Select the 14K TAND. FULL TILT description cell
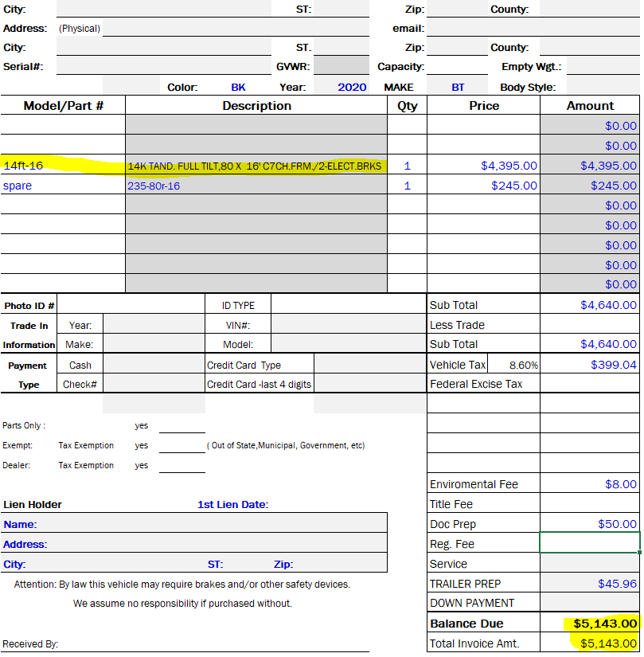This screenshot has width=644, height=657. point(255,166)
